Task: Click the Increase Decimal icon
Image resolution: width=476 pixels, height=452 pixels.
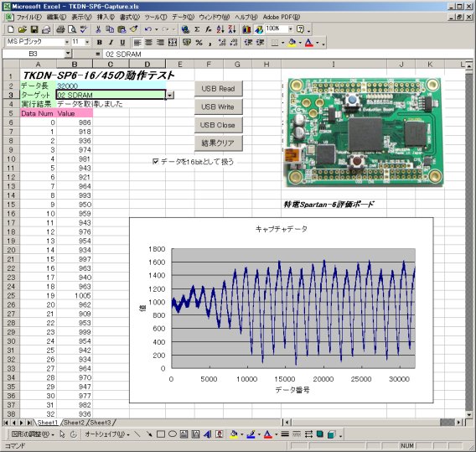Action: [x=222, y=43]
